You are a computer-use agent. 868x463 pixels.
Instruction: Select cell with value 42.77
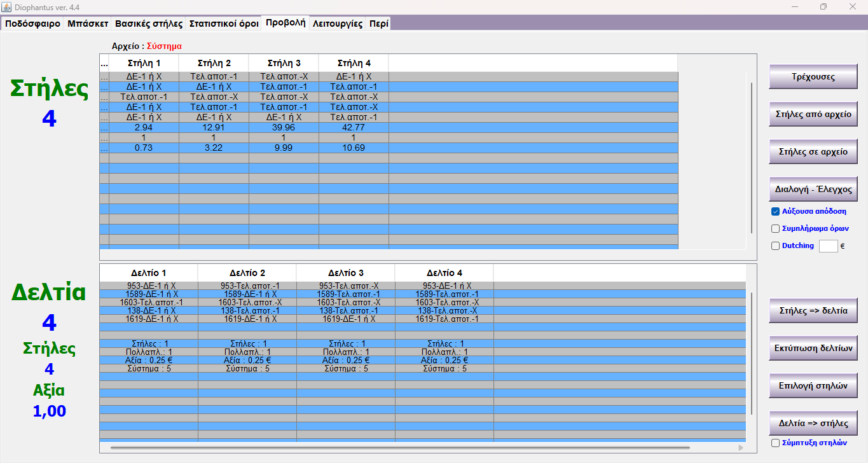tap(354, 128)
